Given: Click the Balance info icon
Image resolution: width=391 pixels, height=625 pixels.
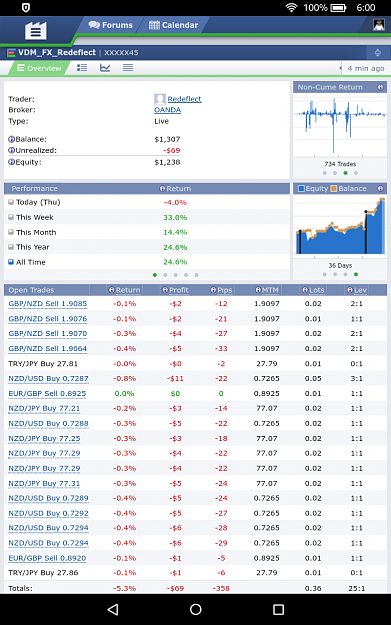Looking at the screenshot, I should [x=11, y=139].
